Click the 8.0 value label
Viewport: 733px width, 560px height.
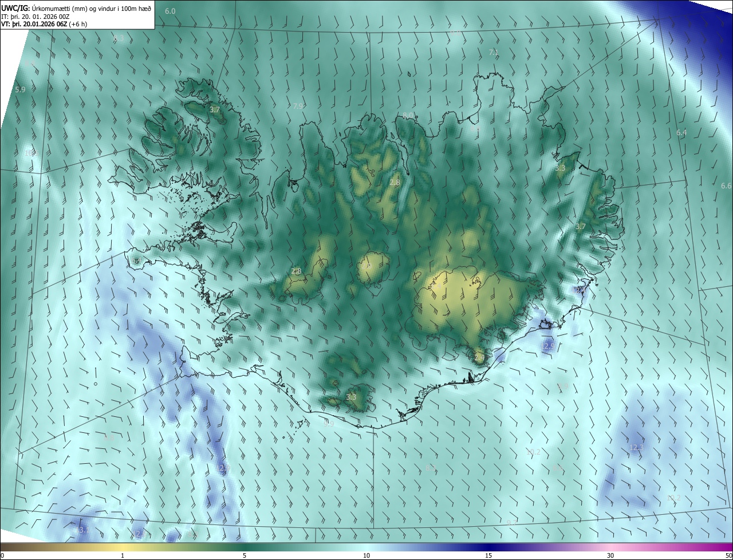pyautogui.click(x=408, y=116)
